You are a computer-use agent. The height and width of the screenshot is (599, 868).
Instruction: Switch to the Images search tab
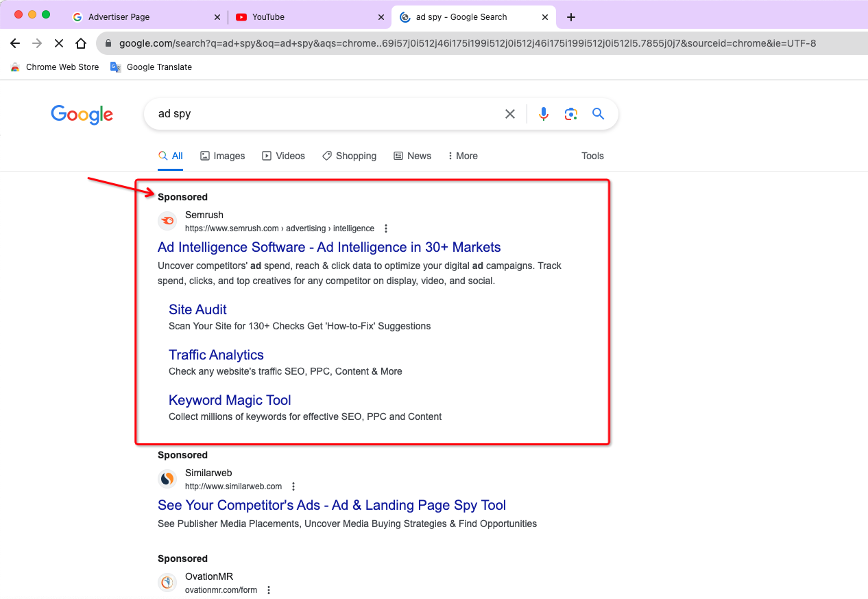point(223,156)
